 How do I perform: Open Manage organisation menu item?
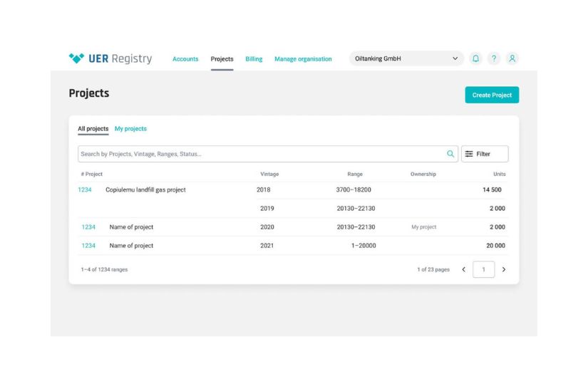[x=303, y=59]
